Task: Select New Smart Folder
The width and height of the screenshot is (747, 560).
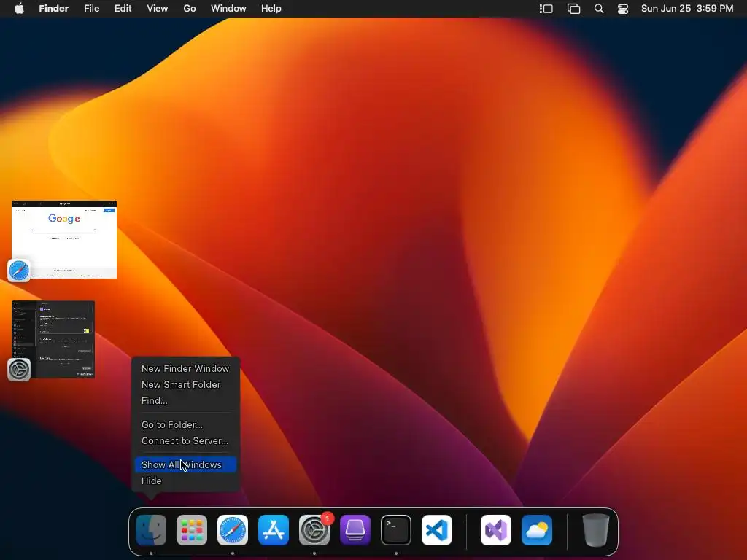Action: [185, 385]
